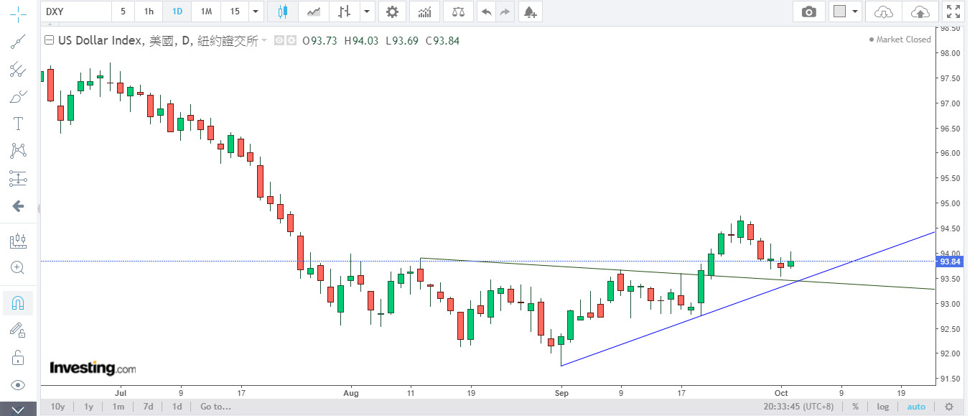The image size is (980, 416).
Task: Click the DXY symbol search field
Action: pyautogui.click(x=77, y=11)
